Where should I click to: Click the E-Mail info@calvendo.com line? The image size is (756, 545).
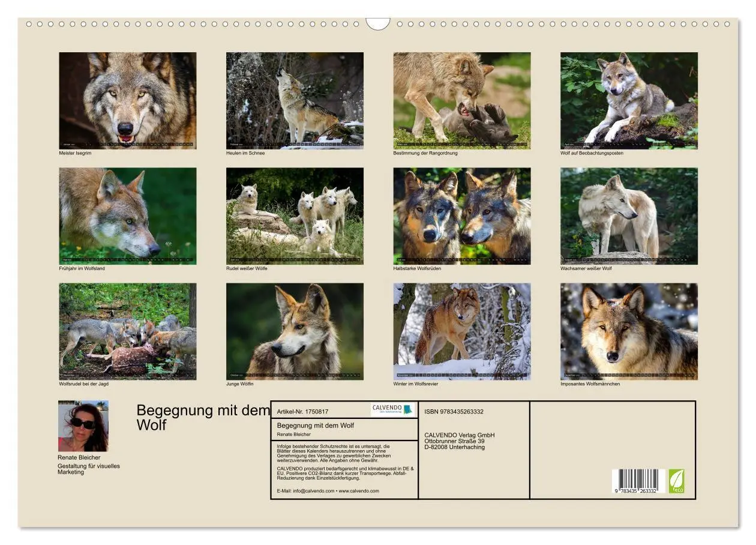tap(328, 491)
